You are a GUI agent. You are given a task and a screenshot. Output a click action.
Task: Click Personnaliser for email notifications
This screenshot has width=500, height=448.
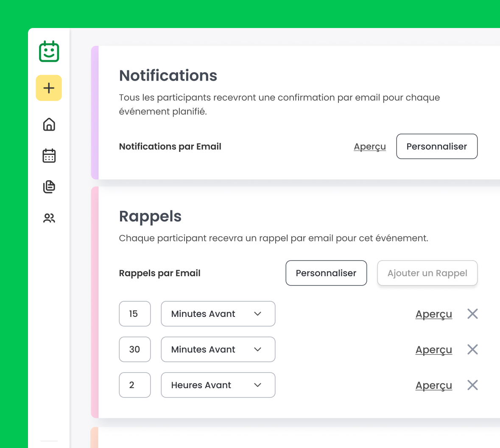click(x=436, y=146)
